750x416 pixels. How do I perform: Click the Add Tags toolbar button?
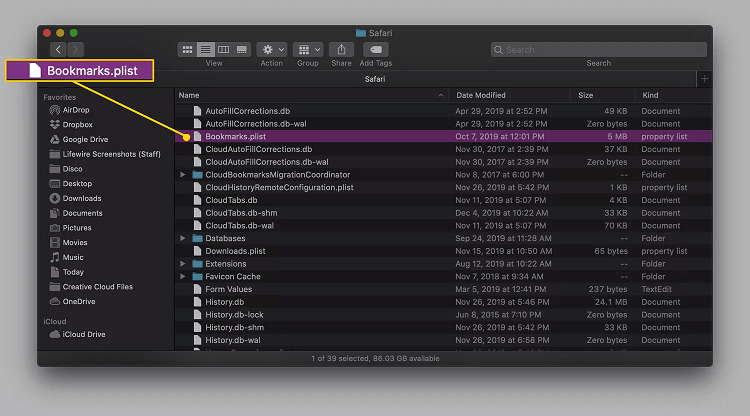375,49
